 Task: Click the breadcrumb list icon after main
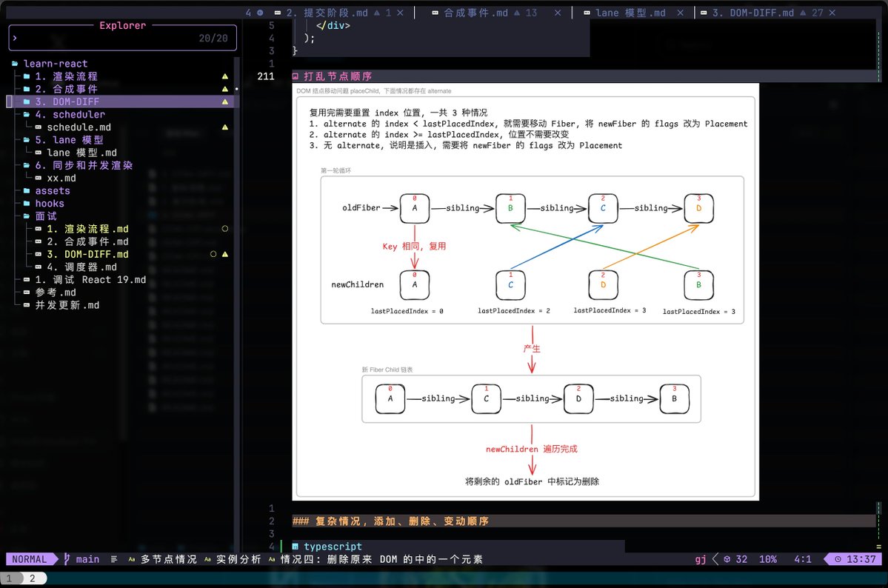coord(114,559)
